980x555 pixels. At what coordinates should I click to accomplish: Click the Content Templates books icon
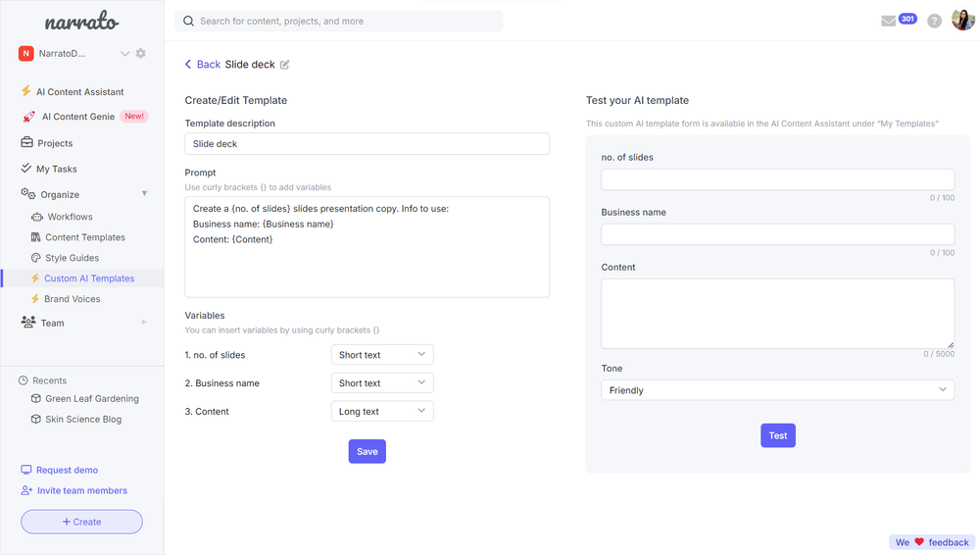point(35,237)
